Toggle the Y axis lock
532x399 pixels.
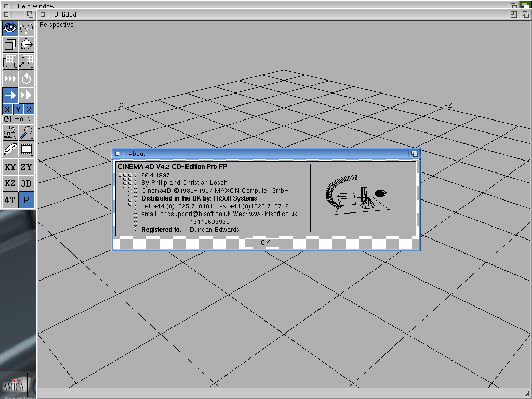pyautogui.click(x=18, y=109)
